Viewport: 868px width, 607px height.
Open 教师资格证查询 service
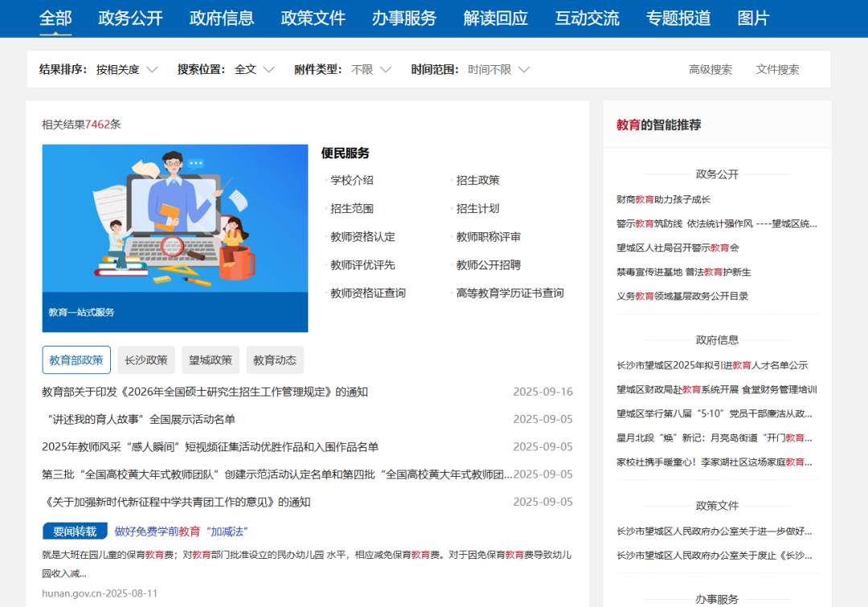tap(368, 293)
